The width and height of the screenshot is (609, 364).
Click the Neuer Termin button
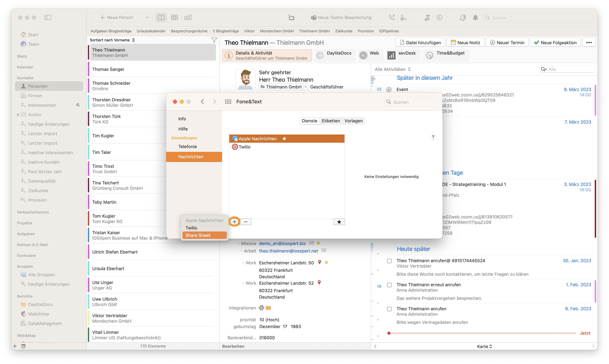[x=507, y=42]
